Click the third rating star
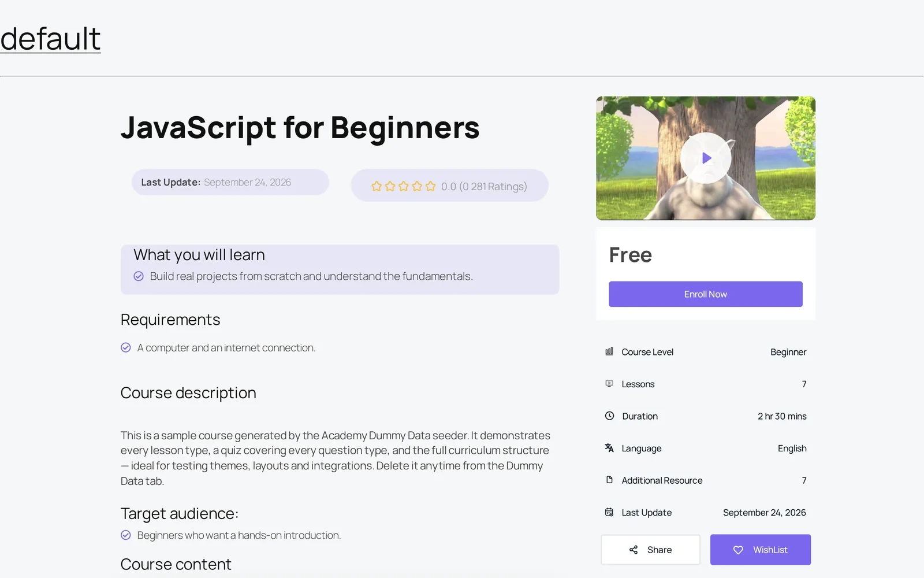This screenshot has height=578, width=924. [x=404, y=186]
